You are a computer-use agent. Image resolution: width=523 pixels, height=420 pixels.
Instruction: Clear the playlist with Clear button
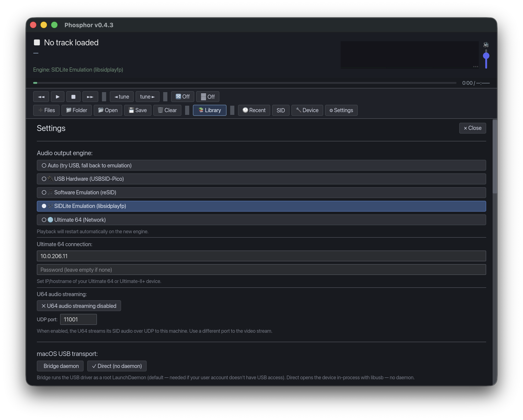point(167,110)
